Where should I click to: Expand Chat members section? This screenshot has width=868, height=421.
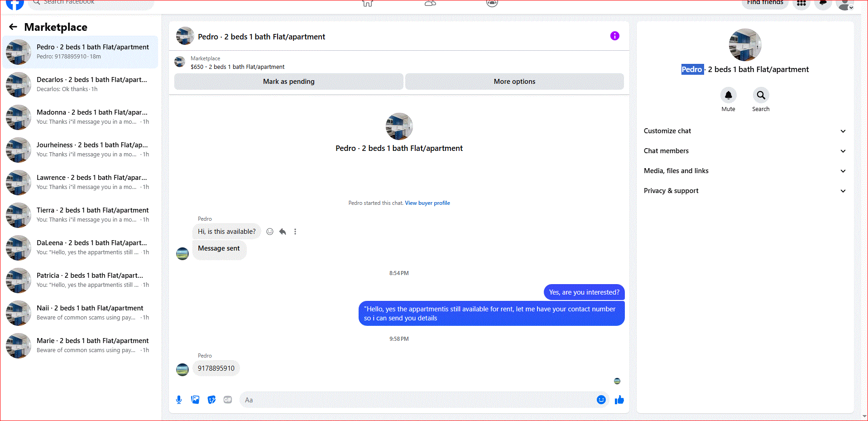[745, 151]
